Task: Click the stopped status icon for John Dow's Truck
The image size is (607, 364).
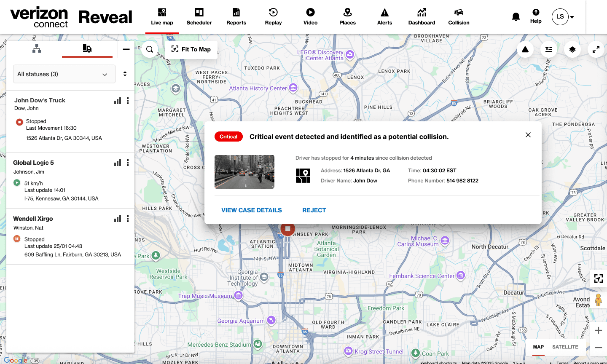Action: 19,122
